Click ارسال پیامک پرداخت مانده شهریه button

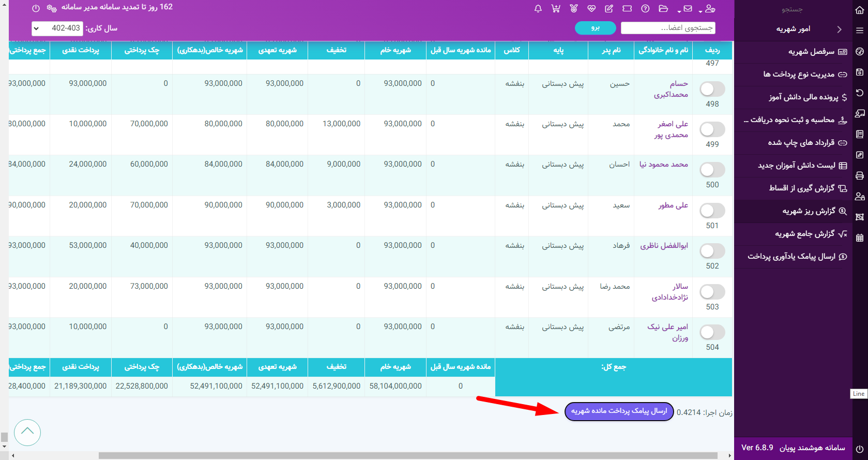point(619,411)
